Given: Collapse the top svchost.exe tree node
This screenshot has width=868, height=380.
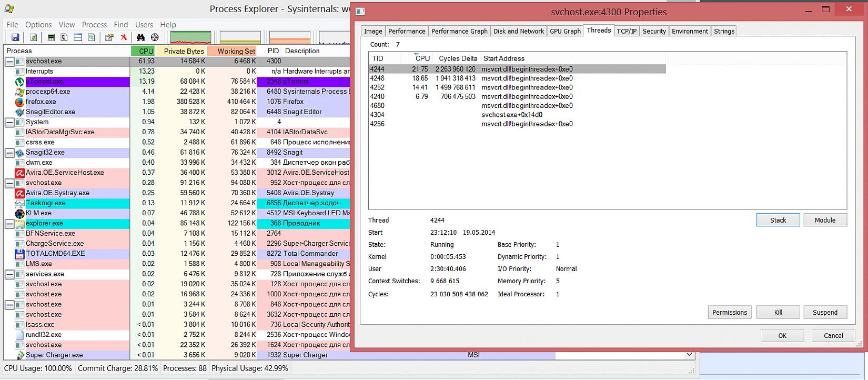Looking at the screenshot, I should pyautogui.click(x=9, y=62).
